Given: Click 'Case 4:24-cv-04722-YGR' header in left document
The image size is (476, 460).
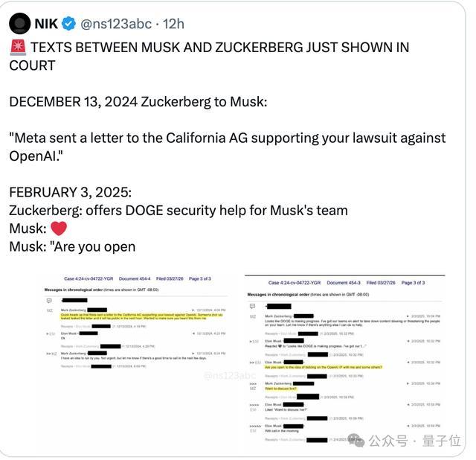Looking at the screenshot, I should [89, 278].
